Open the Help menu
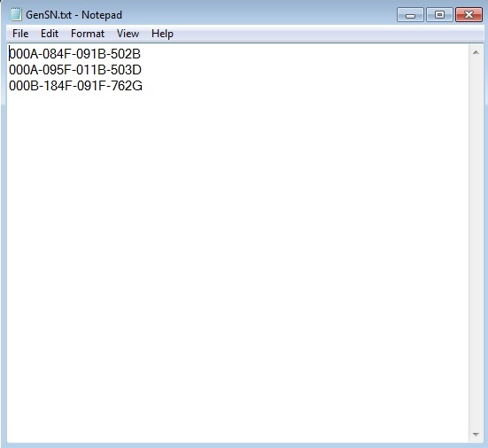Viewport: 488px width, 448px height. coord(162,34)
